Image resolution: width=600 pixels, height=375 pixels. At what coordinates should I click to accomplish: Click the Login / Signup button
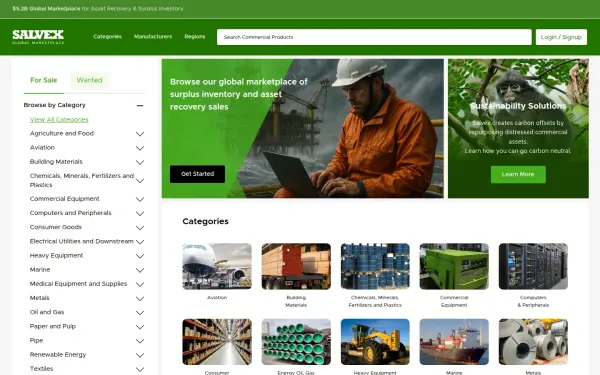[x=561, y=37]
